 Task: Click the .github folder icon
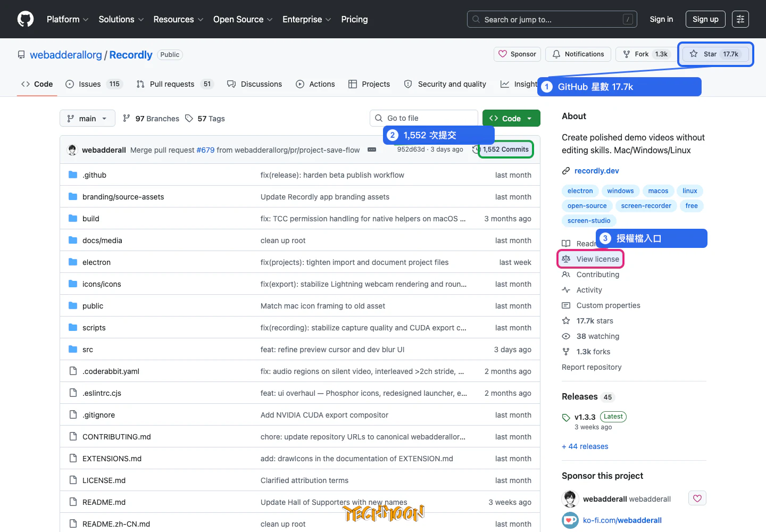[73, 175]
